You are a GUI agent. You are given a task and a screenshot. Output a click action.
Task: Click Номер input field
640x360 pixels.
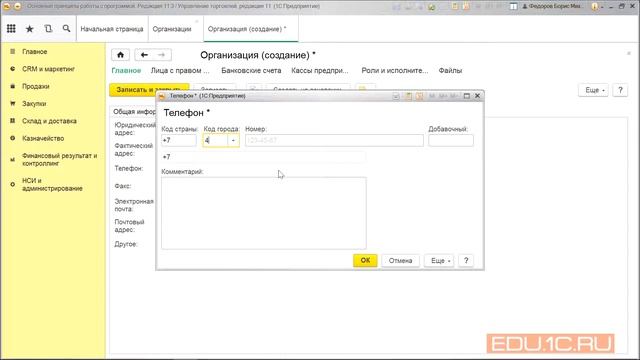334,140
